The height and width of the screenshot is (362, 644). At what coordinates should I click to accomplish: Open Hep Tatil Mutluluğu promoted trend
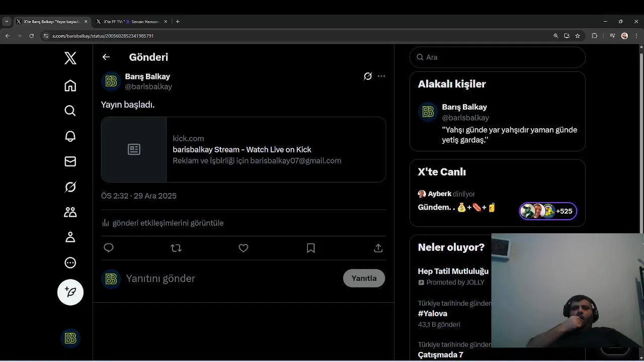click(x=453, y=277)
